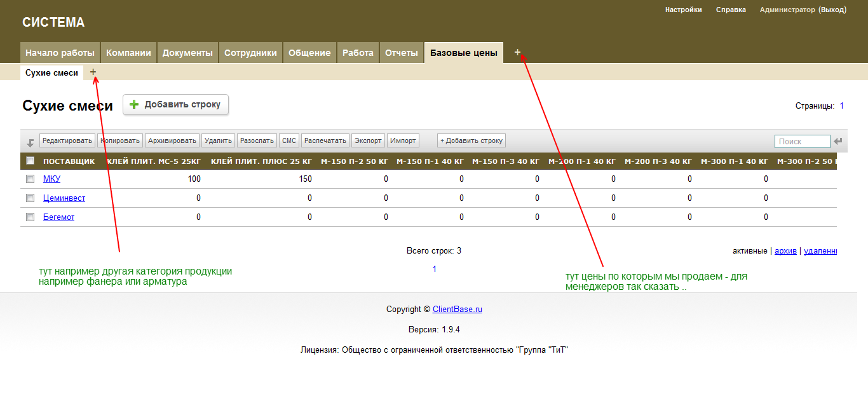Image resolution: width=868 pixels, height=415 pixels.
Task: Open the ClientBase.ru footer link
Action: click(x=457, y=310)
